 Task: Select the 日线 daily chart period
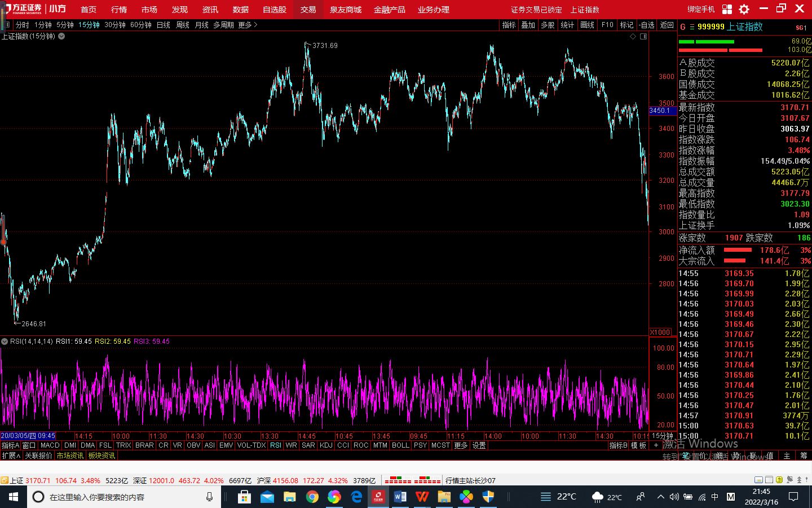[x=163, y=25]
